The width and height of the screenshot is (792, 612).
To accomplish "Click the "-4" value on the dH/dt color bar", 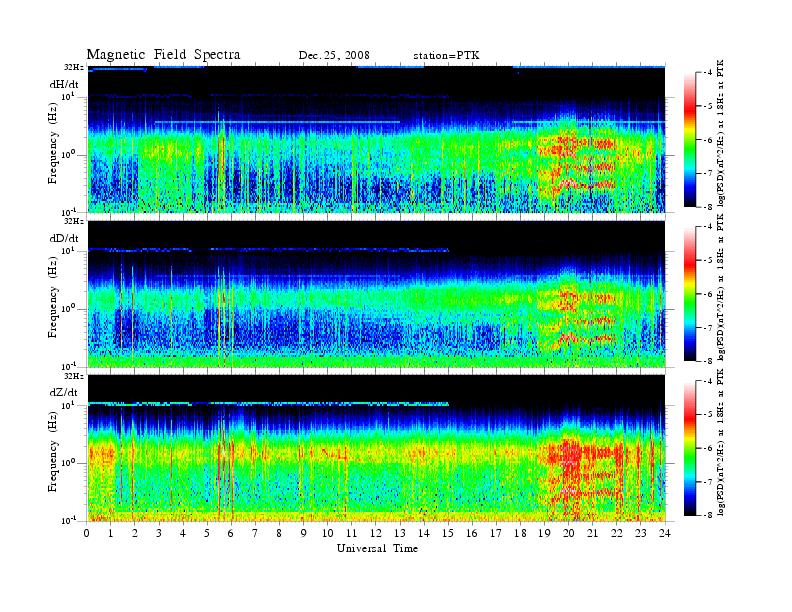I will tap(708, 73).
